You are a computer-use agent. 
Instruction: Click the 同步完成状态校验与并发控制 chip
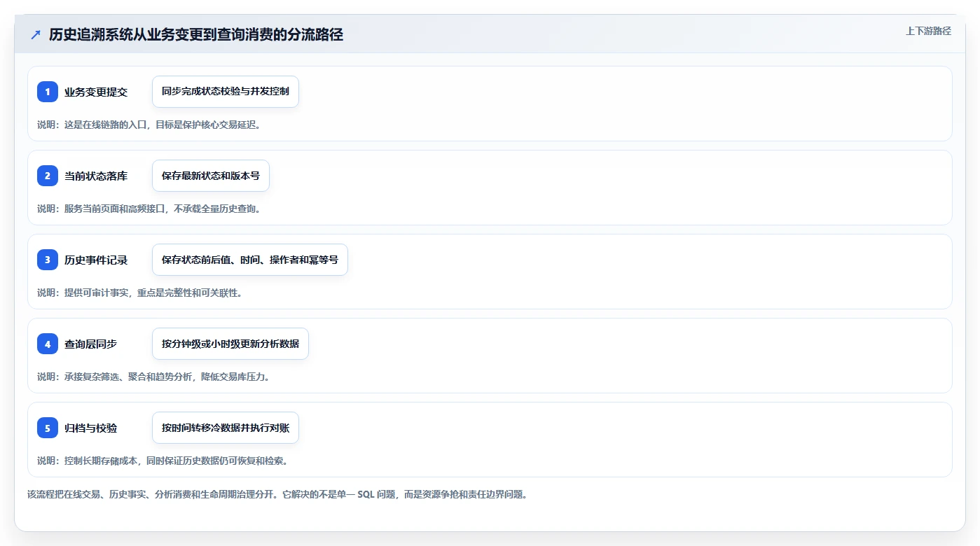click(x=226, y=92)
